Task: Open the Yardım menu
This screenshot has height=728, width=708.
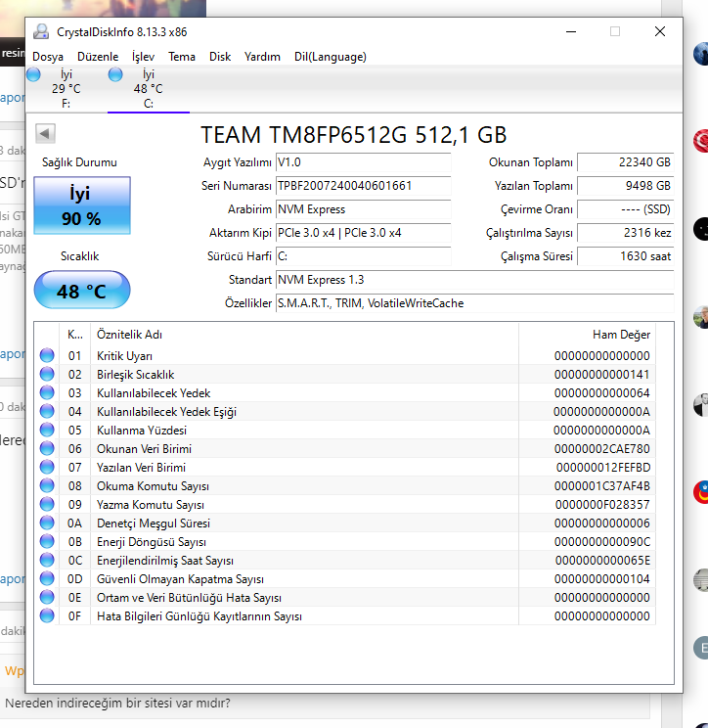Action: [x=262, y=57]
